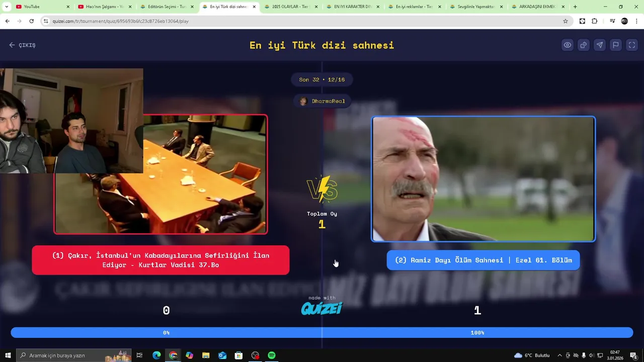Open the Windows Start menu
Viewport: 644px width, 362px height.
[8, 355]
